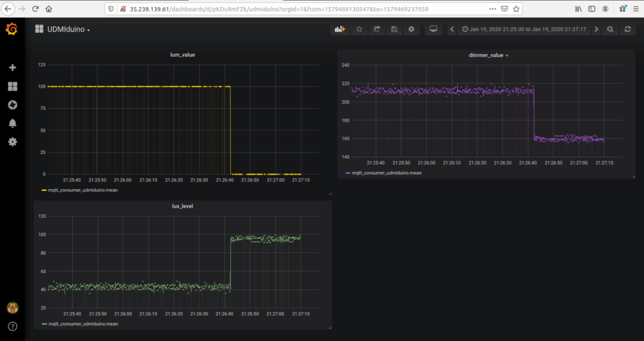Image resolution: width=644 pixels, height=341 pixels.
Task: Open dashboard settings gear in toolbar
Action: (411, 29)
